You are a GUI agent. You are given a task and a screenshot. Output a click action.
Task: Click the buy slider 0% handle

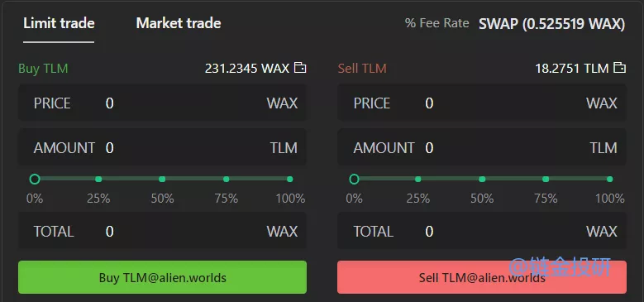pyautogui.click(x=35, y=180)
